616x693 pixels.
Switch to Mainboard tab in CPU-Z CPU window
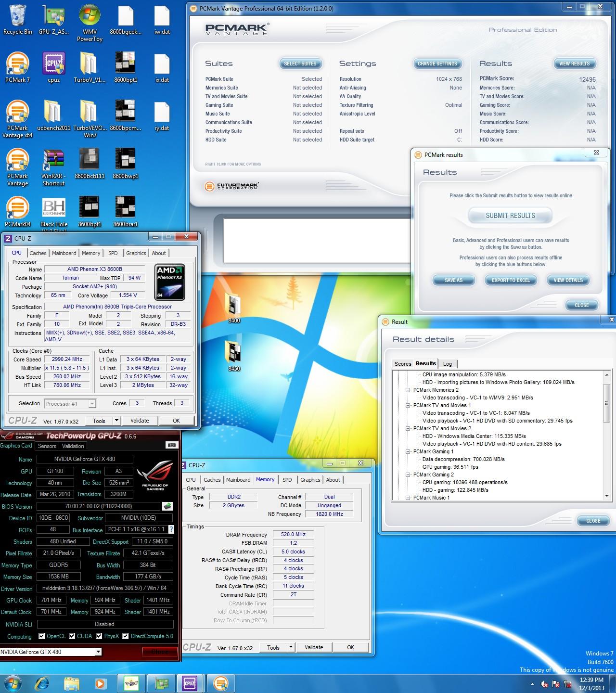[x=64, y=253]
